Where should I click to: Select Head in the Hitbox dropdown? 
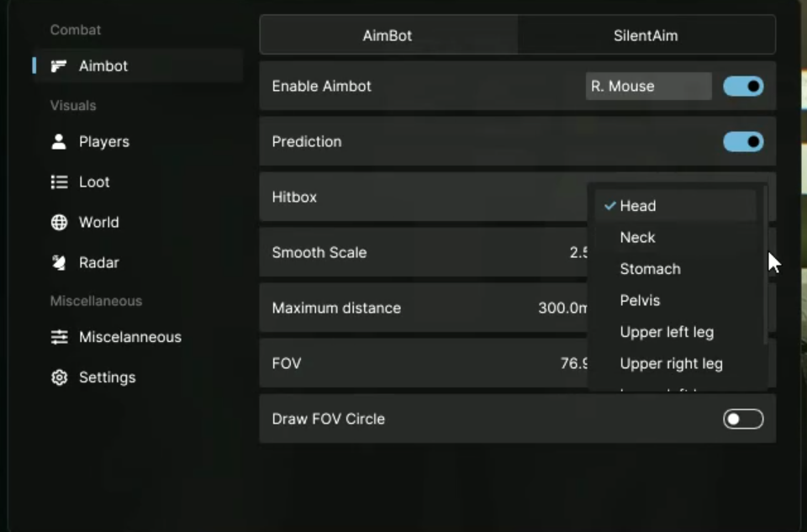click(x=638, y=206)
